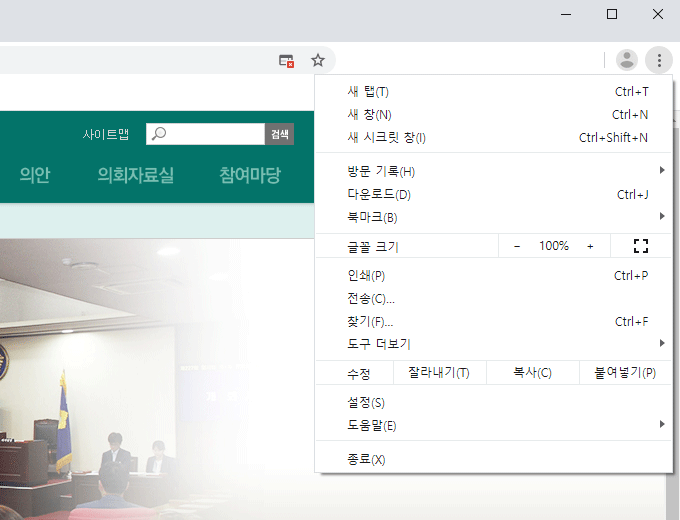Decrease zoom with the minus button
680x520 pixels.
click(517, 246)
